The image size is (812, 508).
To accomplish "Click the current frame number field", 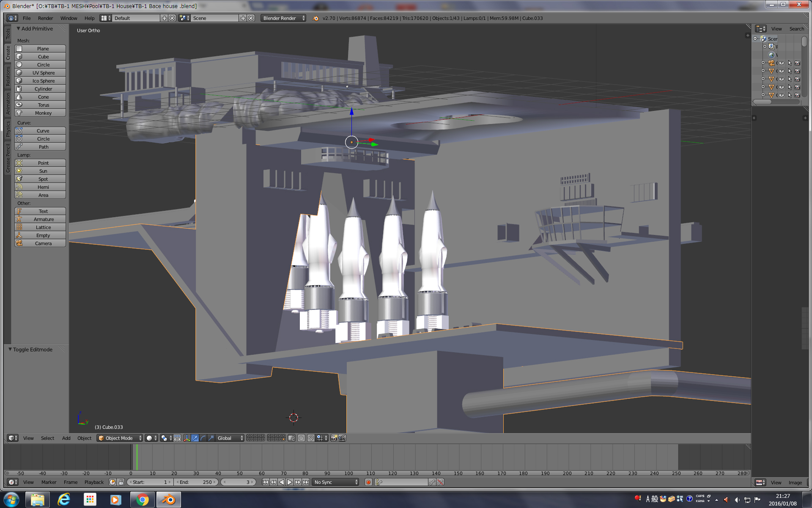I will coord(238,482).
